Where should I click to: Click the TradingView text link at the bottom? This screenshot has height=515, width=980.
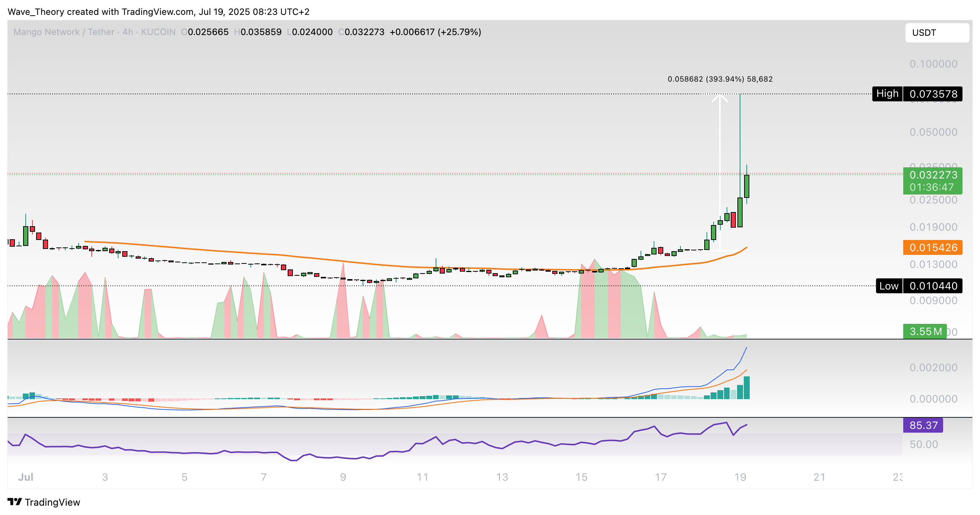52,502
